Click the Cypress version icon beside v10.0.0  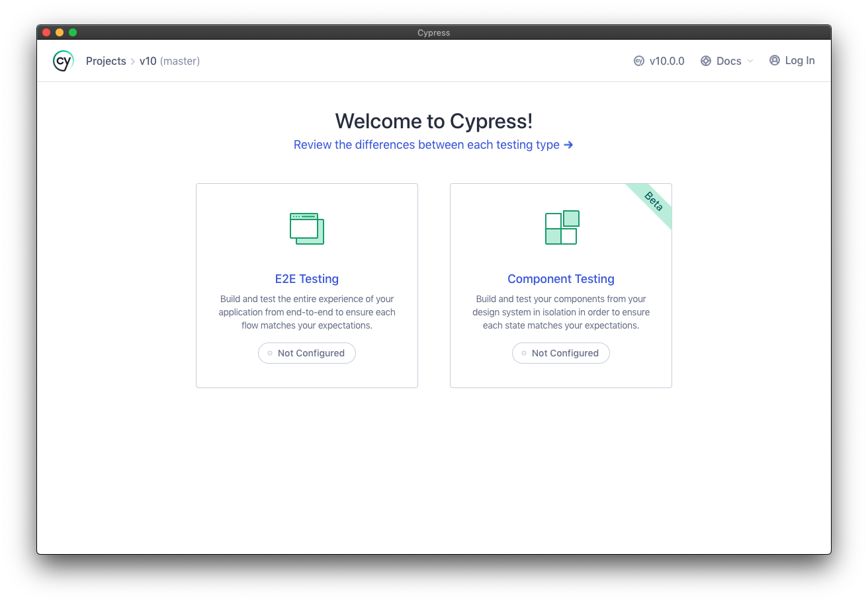point(639,61)
